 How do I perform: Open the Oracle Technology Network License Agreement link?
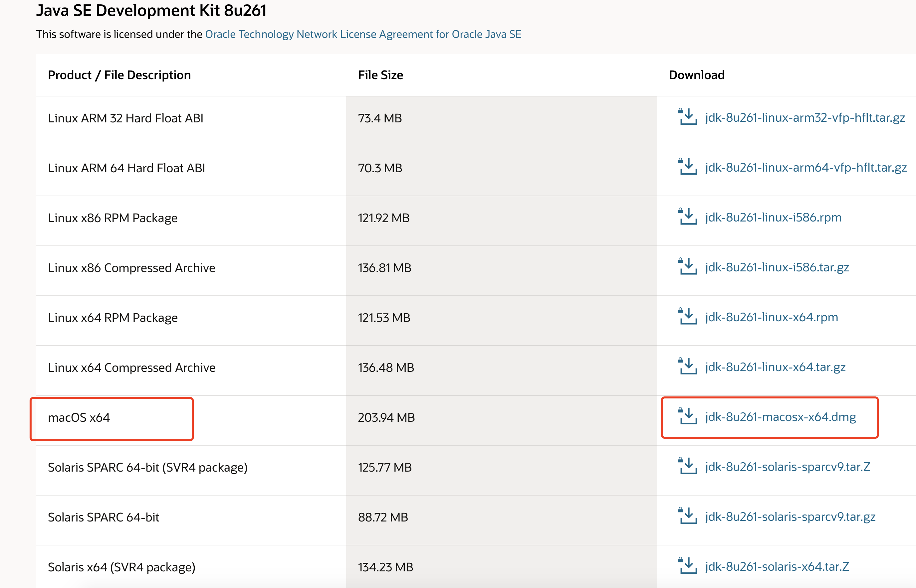(x=363, y=34)
